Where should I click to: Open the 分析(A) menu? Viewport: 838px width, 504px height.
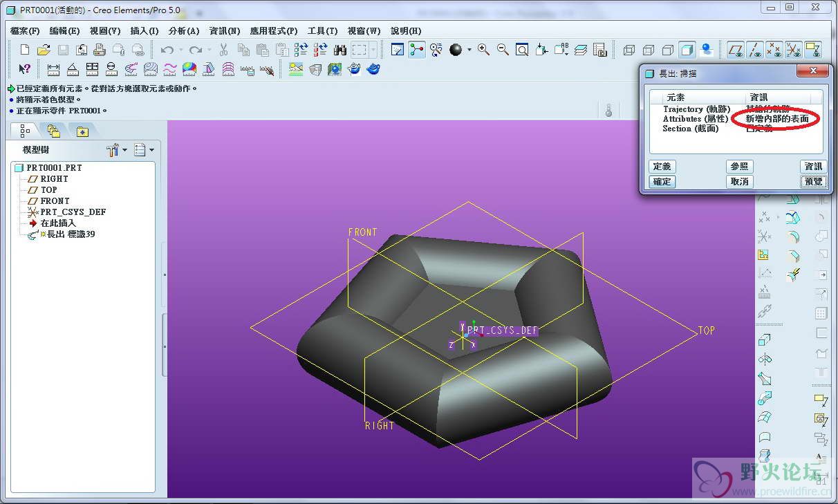coord(184,31)
